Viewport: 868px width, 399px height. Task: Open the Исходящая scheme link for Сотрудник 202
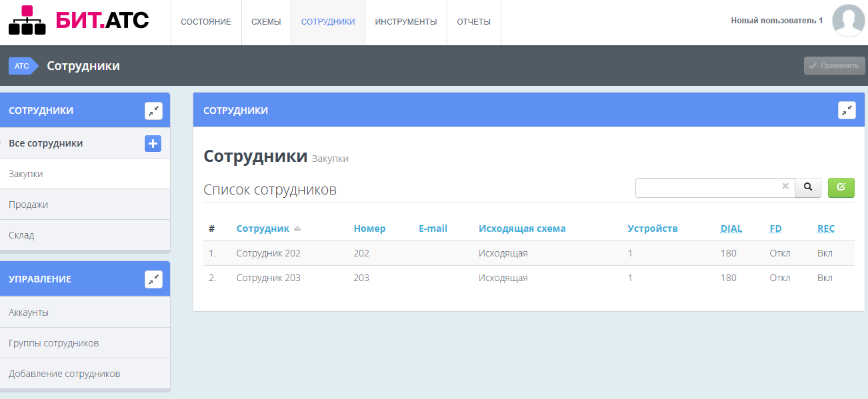[503, 253]
